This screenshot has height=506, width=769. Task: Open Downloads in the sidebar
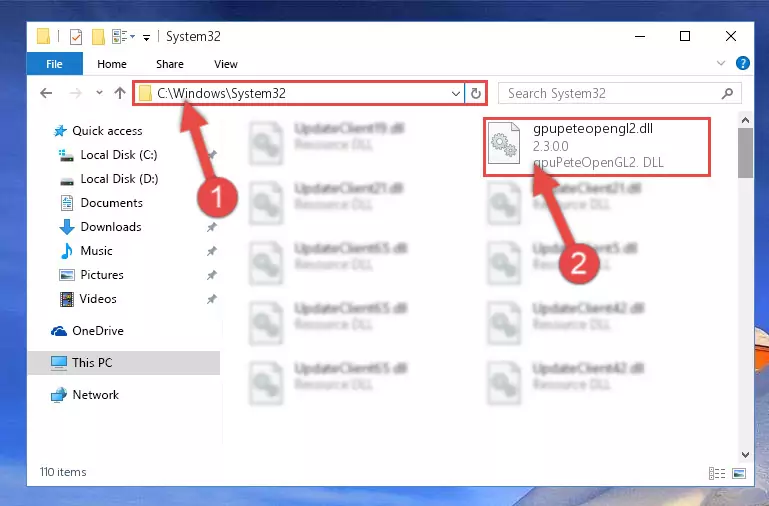pos(111,227)
